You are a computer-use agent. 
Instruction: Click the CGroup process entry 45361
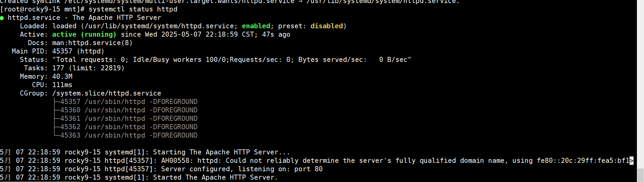pos(129,118)
